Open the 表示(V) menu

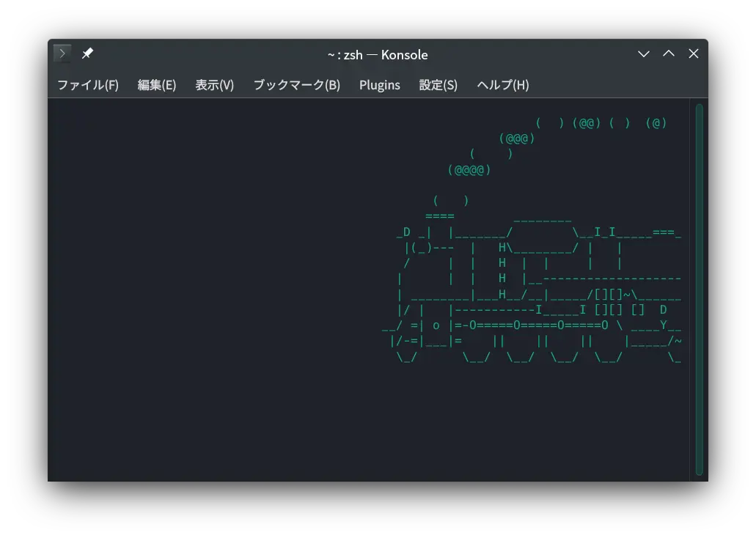(215, 85)
